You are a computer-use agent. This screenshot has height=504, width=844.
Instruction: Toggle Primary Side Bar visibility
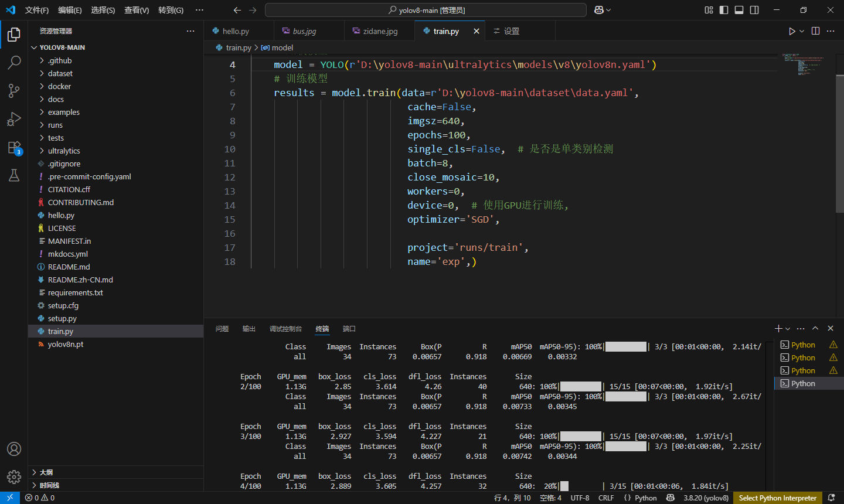(x=724, y=10)
